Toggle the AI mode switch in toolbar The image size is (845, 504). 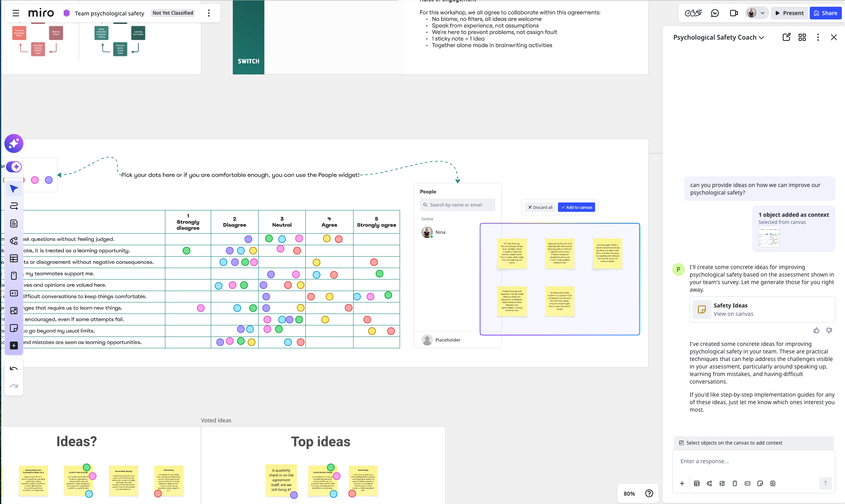click(14, 167)
